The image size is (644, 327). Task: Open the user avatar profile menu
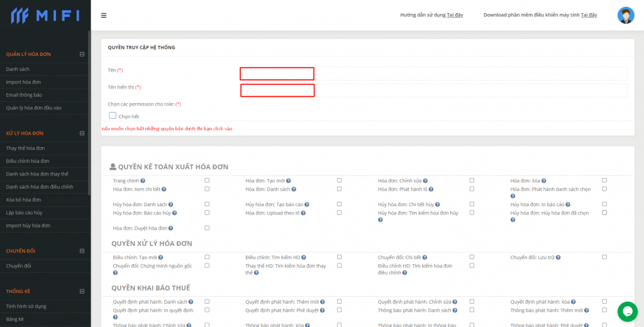pos(626,16)
